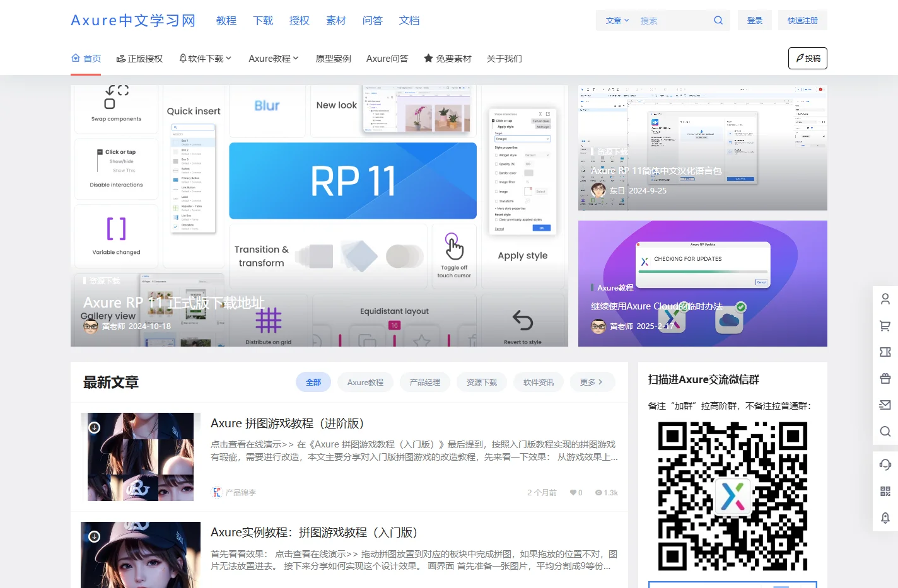Click 黃老师 avatar on RP 11 banner
898x588 pixels.
click(x=91, y=326)
